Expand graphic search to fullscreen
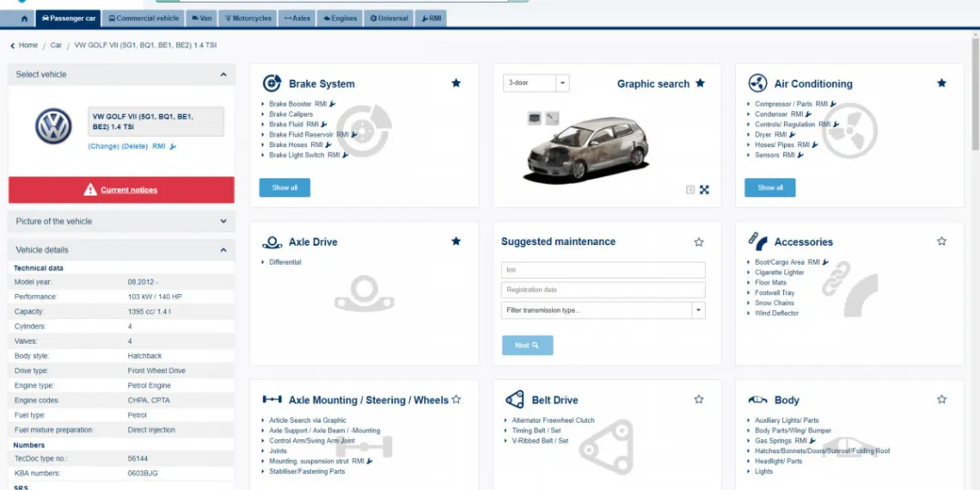This screenshot has width=980, height=490. pos(704,190)
